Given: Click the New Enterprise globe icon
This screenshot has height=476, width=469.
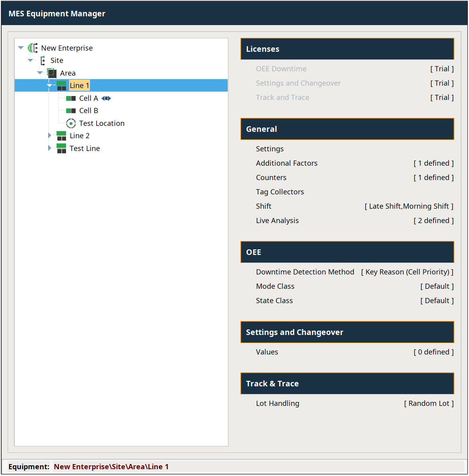Looking at the screenshot, I should tap(33, 48).
